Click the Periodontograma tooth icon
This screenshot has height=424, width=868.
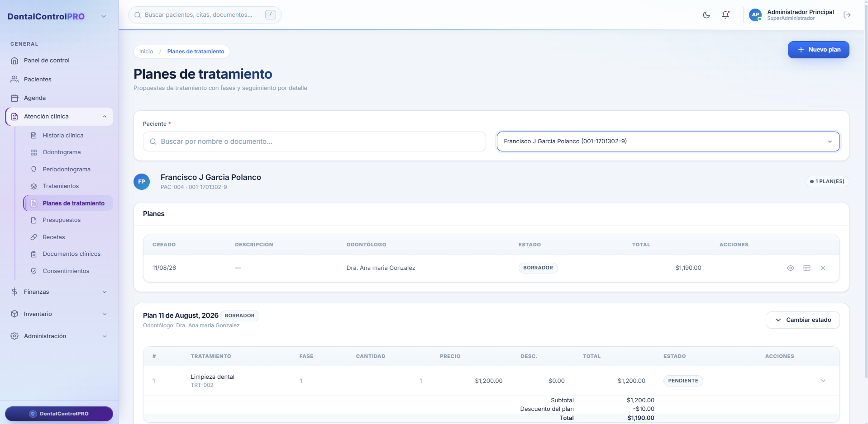[x=33, y=169]
